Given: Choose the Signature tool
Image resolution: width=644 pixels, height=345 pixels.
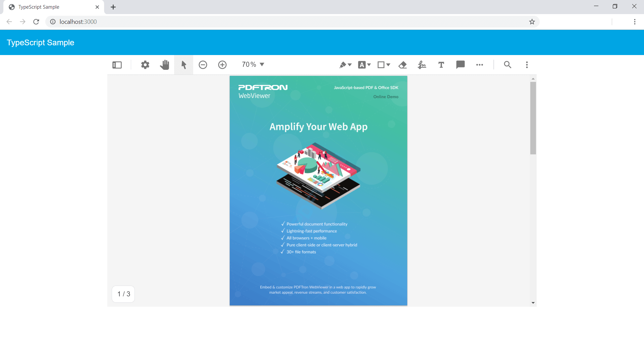Looking at the screenshot, I should point(422,65).
